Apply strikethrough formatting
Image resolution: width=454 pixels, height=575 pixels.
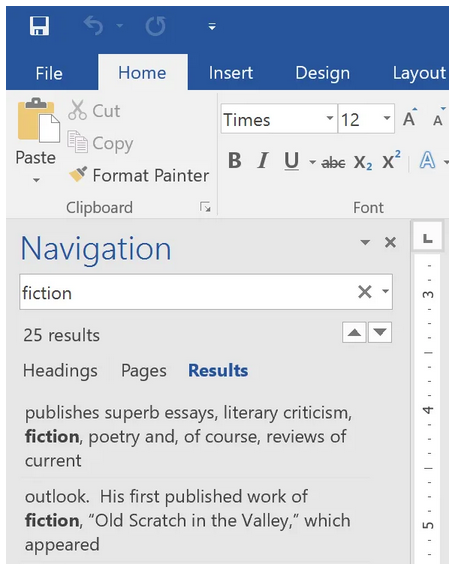[x=333, y=162]
